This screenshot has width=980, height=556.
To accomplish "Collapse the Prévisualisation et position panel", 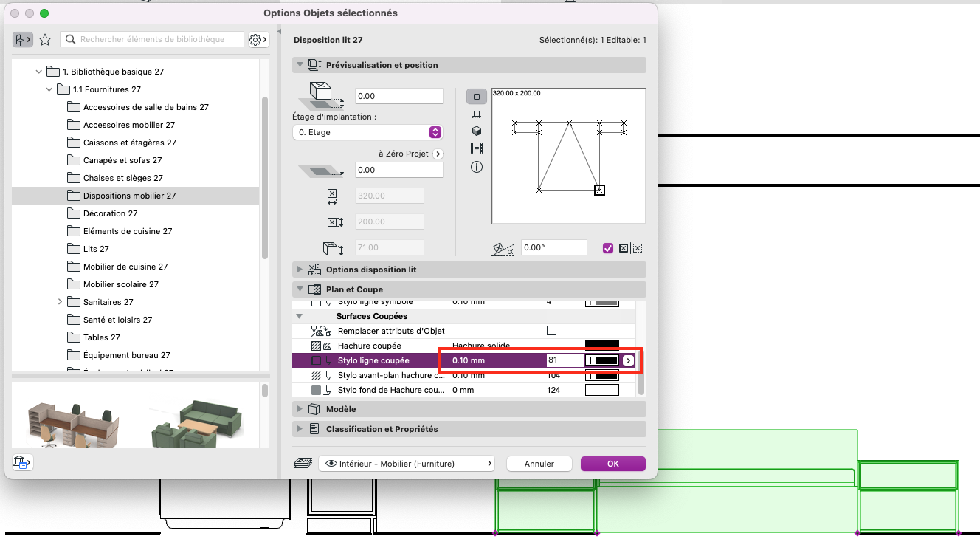I will (x=300, y=65).
